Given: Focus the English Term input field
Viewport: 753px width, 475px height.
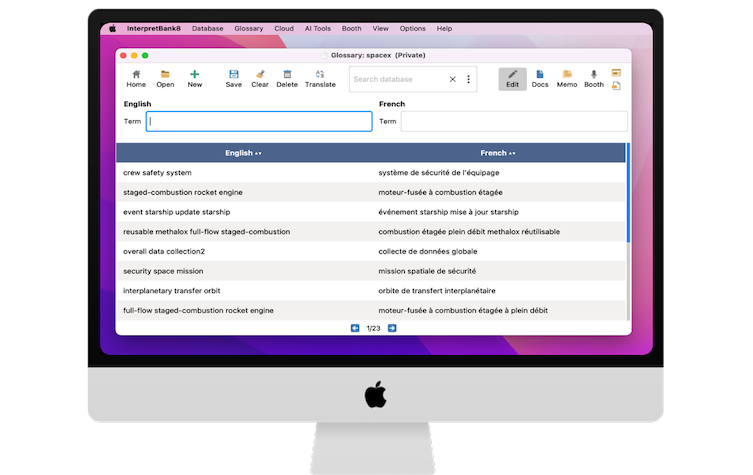Looking at the screenshot, I should 259,122.
